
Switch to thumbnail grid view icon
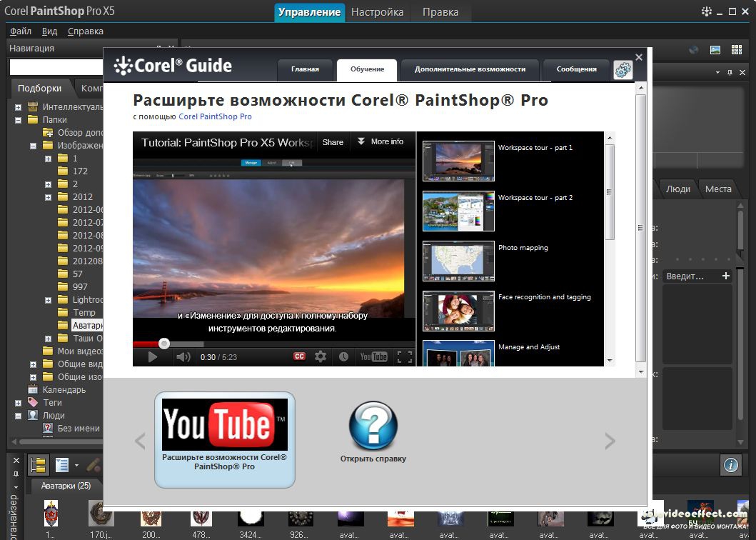coord(737,50)
